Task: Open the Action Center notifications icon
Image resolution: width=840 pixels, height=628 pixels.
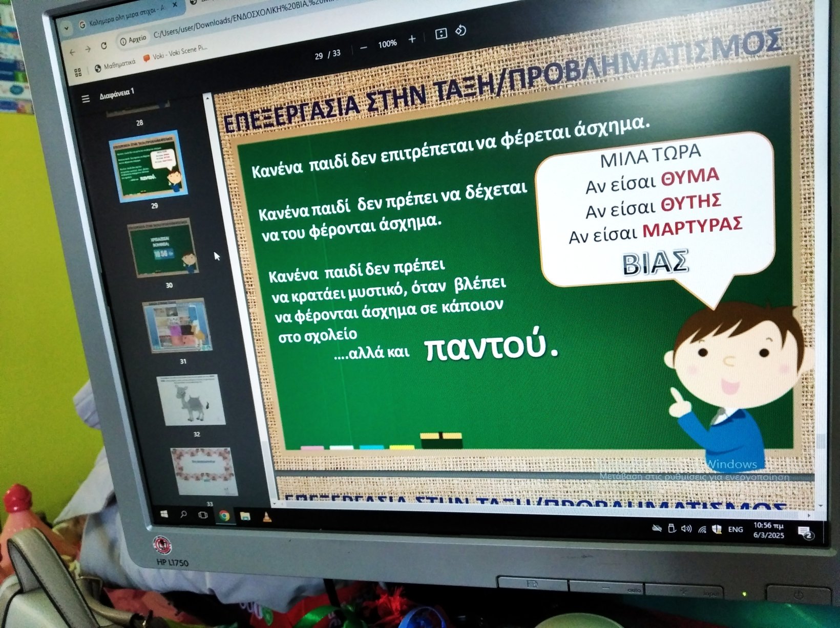Action: click(x=805, y=533)
